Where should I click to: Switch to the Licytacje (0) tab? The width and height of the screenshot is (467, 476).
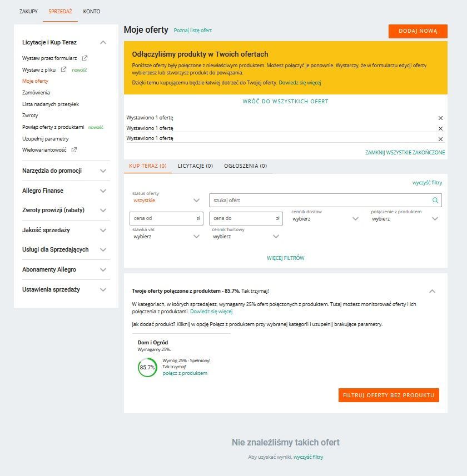(x=195, y=166)
